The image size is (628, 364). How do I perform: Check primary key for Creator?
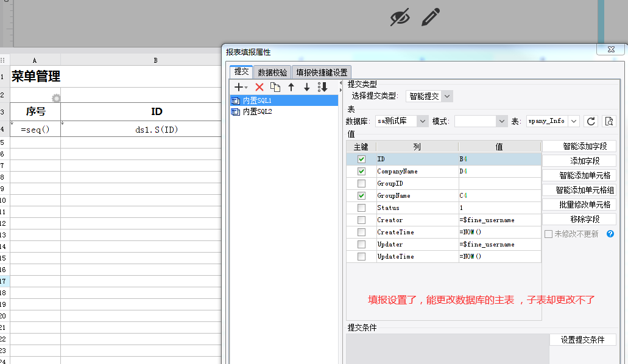tap(361, 220)
